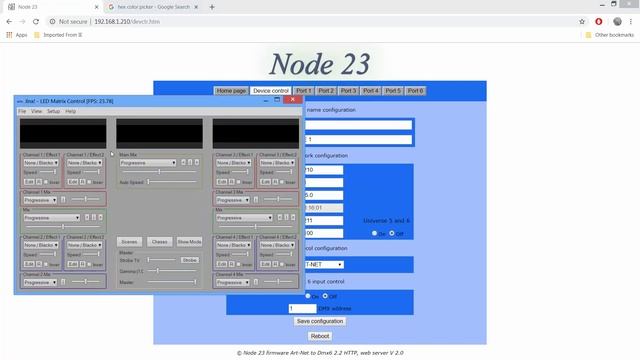Open the Setup menu in Jinx
This screenshot has height=360, width=640.
[x=53, y=111]
